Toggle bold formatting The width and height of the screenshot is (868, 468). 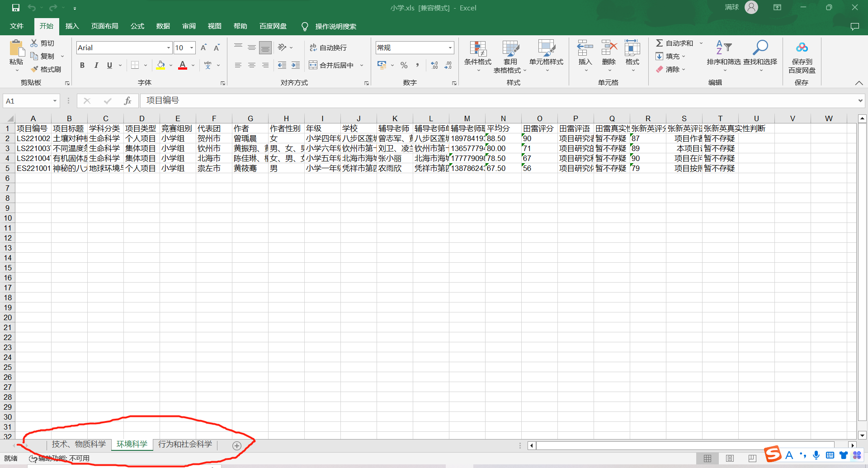82,65
